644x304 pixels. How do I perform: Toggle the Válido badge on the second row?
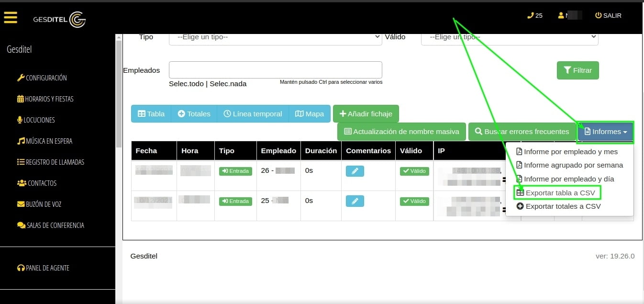[414, 201]
